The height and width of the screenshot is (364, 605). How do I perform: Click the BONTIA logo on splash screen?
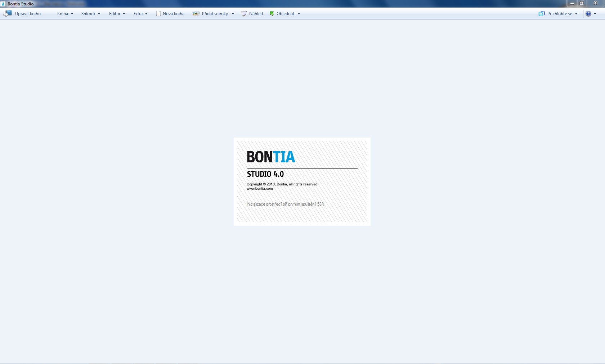271,157
